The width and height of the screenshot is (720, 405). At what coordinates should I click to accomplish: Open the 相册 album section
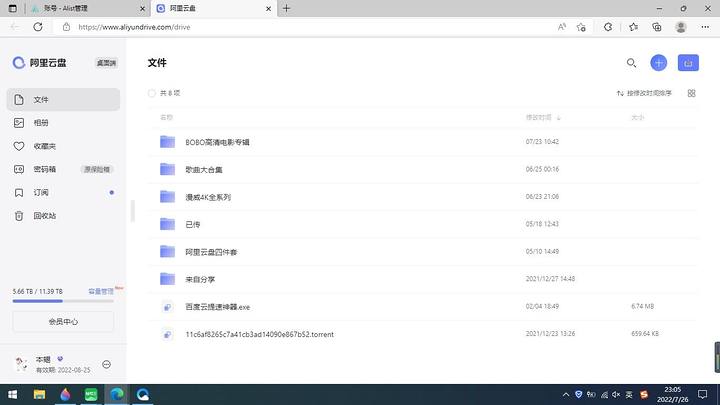[x=63, y=123]
